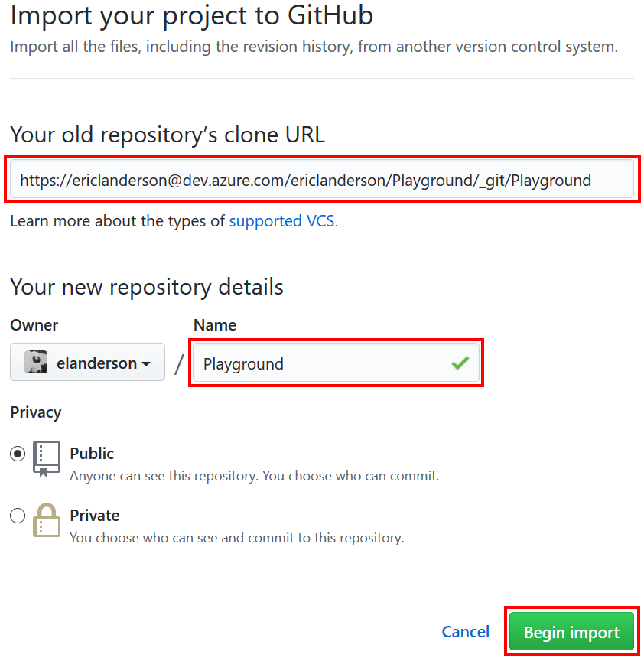Click the Private padlock icon
Viewport: 644px width, 661px height.
[x=46, y=520]
